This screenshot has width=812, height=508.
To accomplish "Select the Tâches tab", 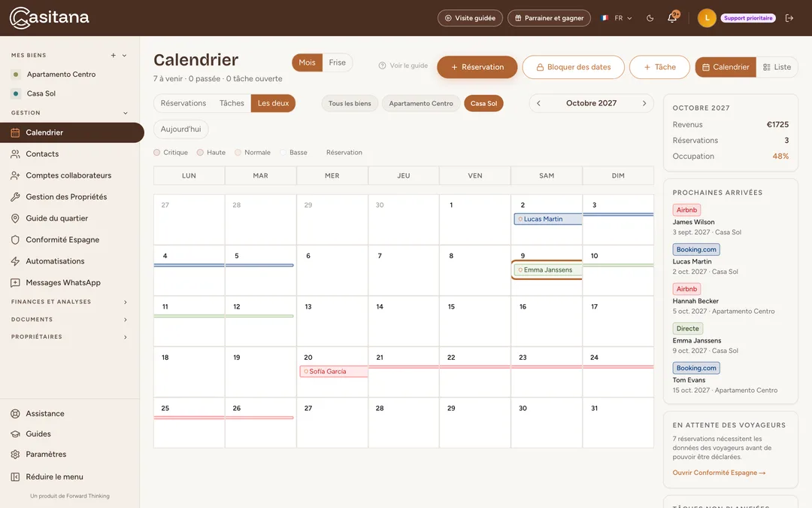I will tap(232, 103).
